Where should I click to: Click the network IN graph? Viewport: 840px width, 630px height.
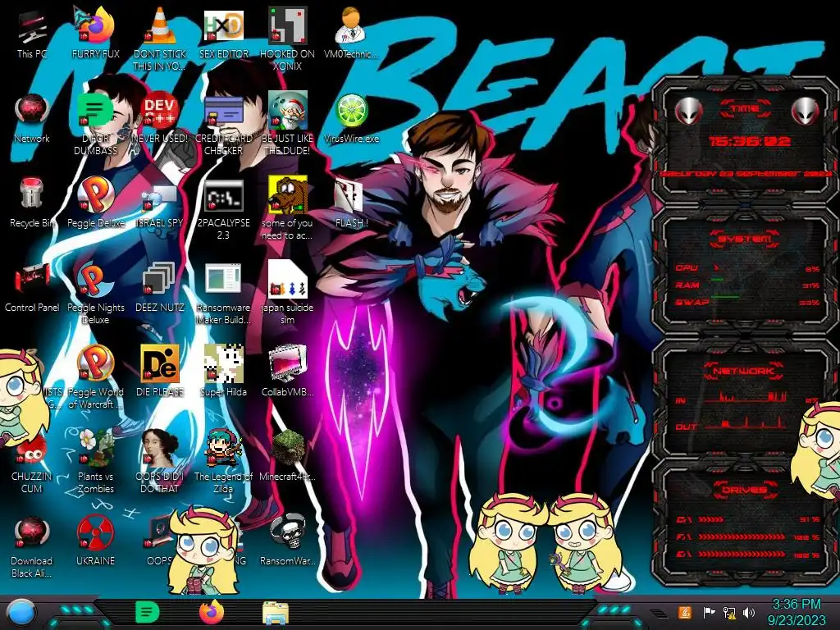746,397
